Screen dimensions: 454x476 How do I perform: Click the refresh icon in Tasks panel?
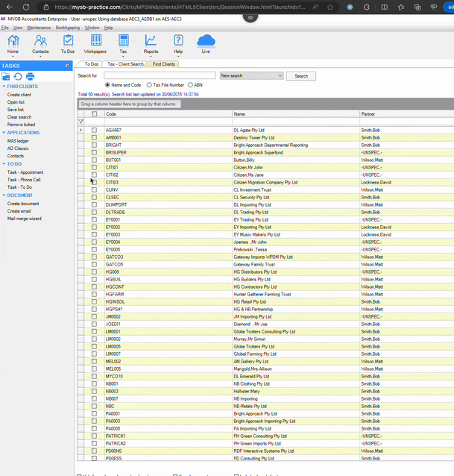(18, 76)
